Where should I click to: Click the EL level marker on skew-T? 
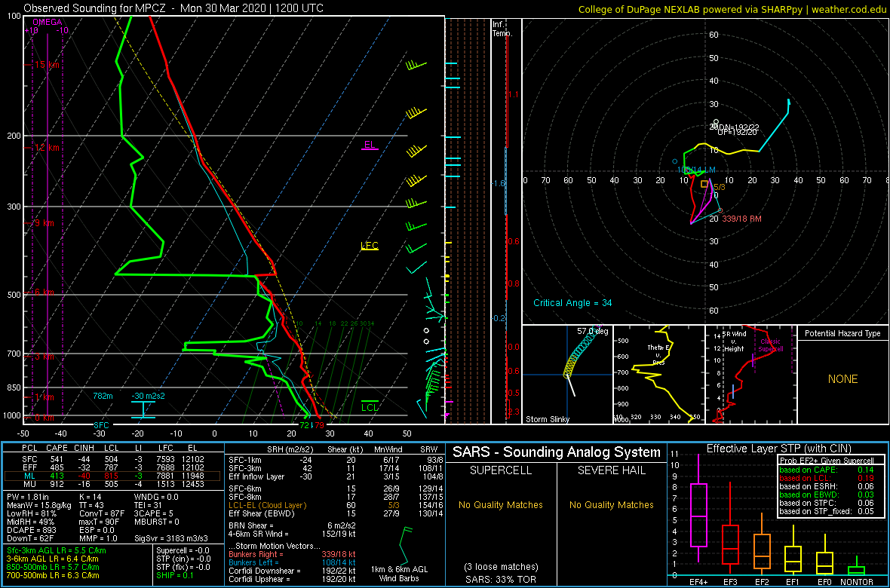pos(370,145)
